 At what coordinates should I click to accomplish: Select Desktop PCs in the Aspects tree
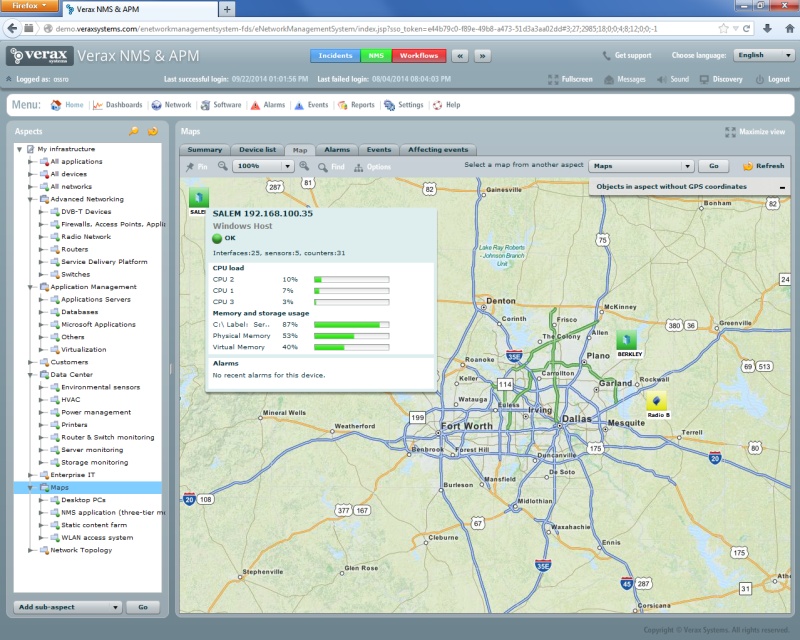tap(83, 500)
